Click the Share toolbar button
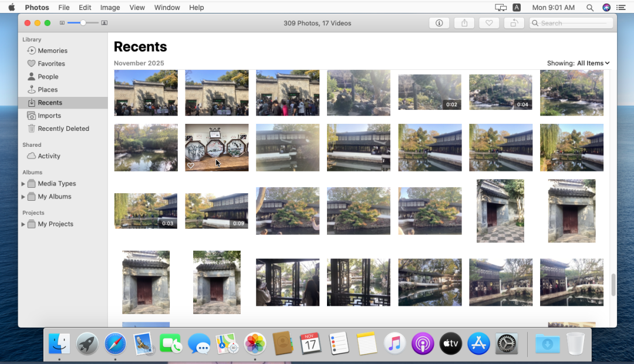634x364 pixels. 464,23
